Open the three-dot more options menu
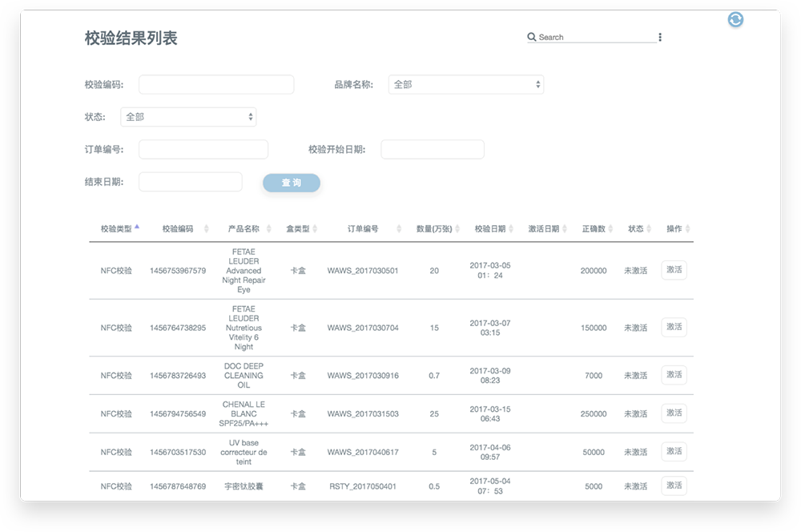 click(660, 37)
